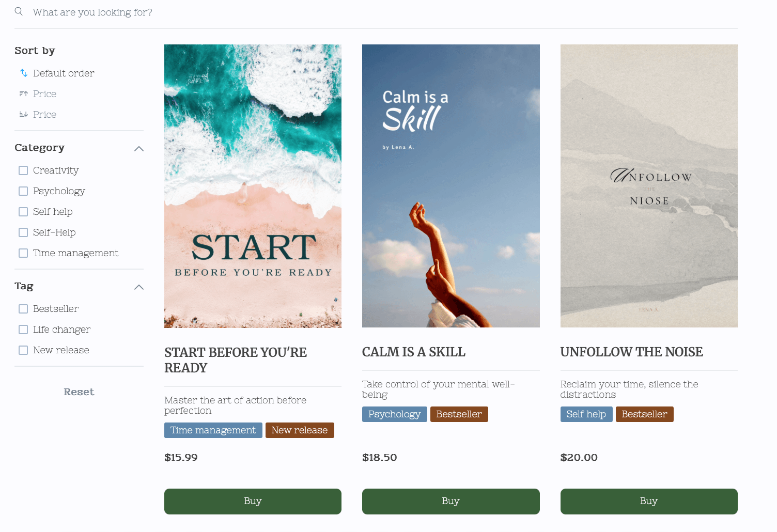The width and height of the screenshot is (777, 532).
Task: Collapse the Category section chevron
Action: 138,149
